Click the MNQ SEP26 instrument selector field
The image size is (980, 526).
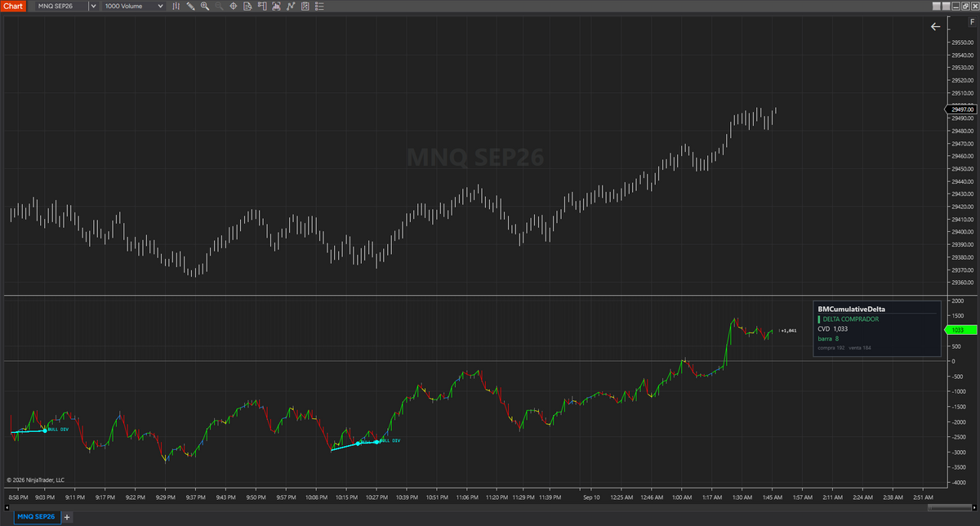click(62, 6)
